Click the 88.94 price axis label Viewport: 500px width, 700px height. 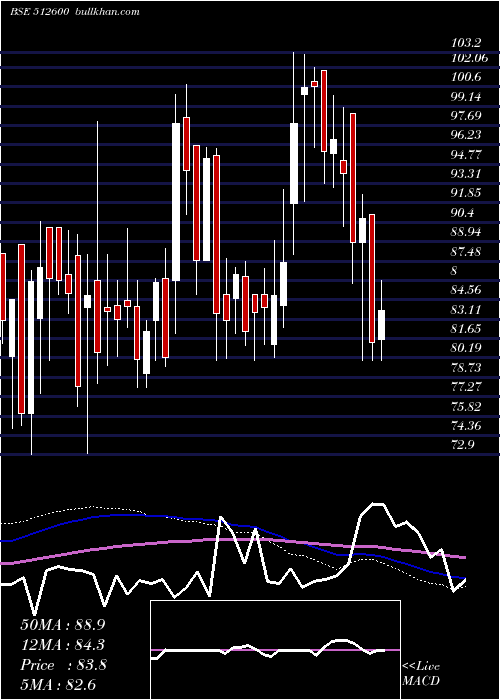click(x=466, y=232)
